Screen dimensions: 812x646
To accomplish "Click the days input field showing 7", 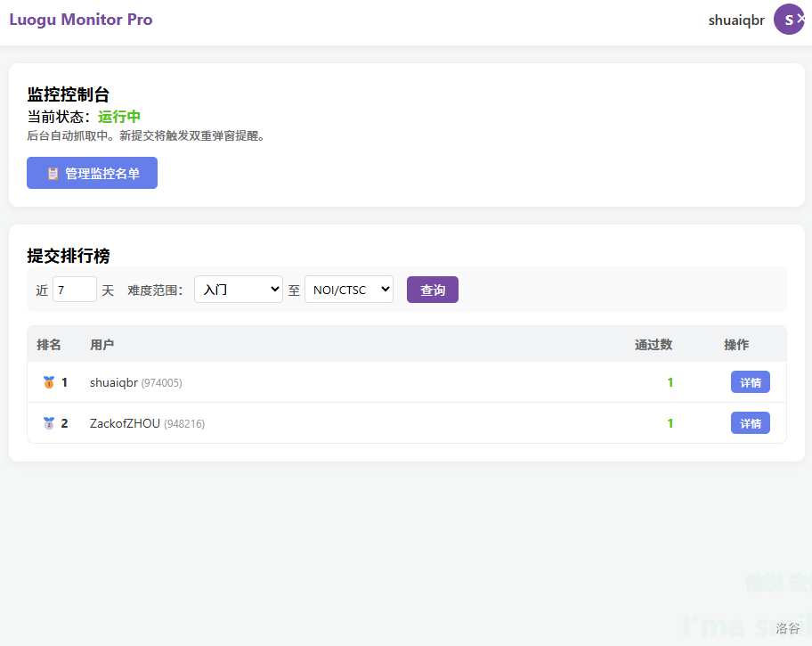I will click(x=74, y=290).
